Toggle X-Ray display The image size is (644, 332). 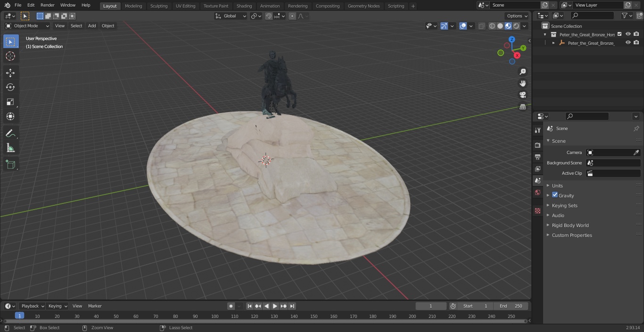pos(481,26)
